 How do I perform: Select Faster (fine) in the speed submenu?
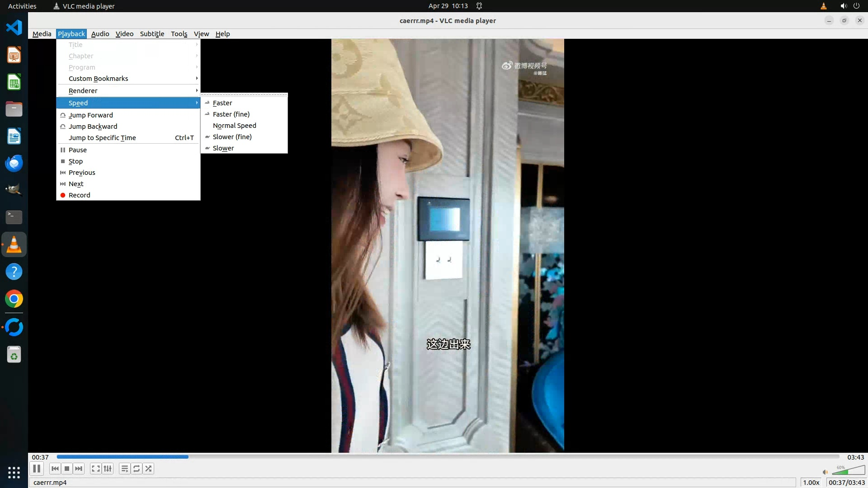tap(231, 114)
